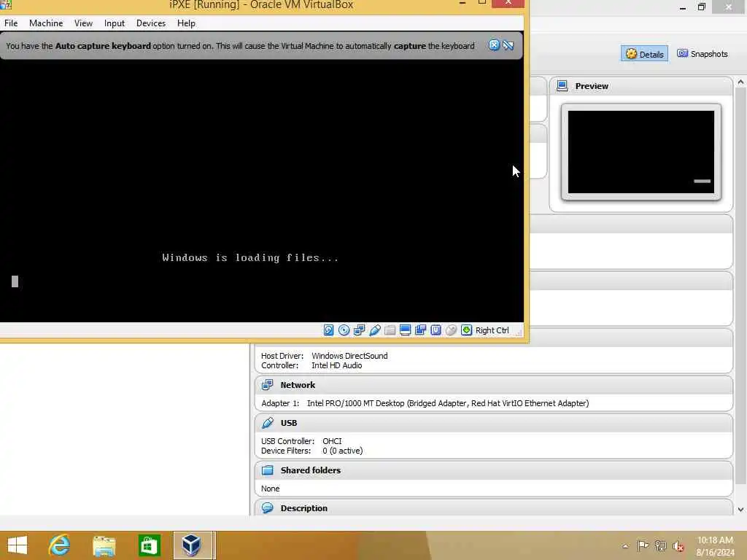Launch Internet Explorer from the taskbar
The width and height of the screenshot is (747, 560).
[x=60, y=545]
